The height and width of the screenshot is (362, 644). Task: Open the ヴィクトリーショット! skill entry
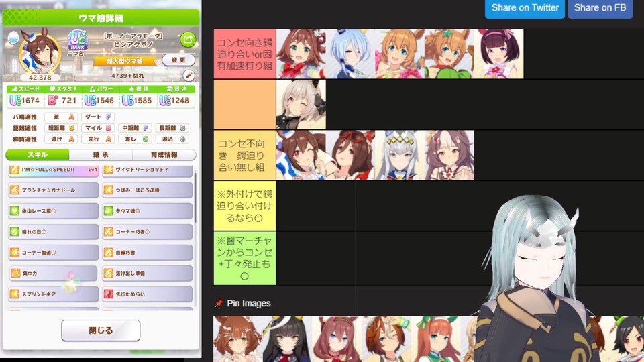[x=147, y=170]
